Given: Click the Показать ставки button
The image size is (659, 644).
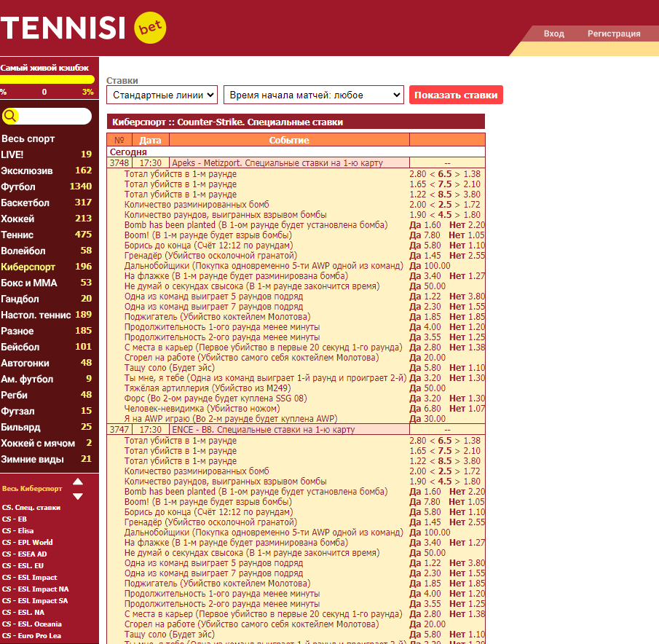Looking at the screenshot, I should point(456,95).
